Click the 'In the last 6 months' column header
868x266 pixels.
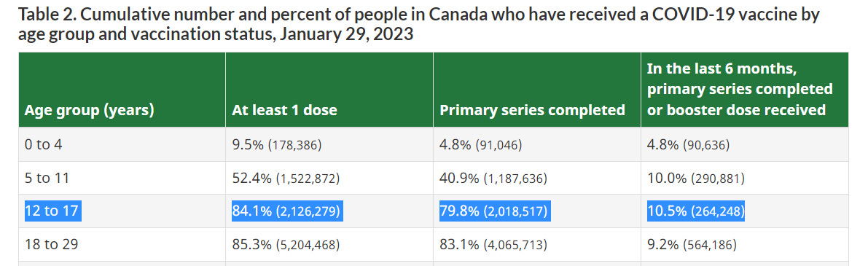745,90
